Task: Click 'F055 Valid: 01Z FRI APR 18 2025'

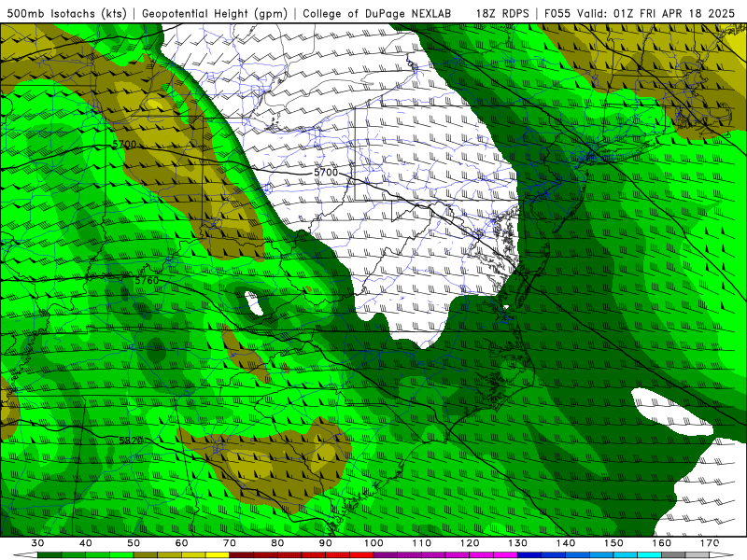Action: [640, 13]
